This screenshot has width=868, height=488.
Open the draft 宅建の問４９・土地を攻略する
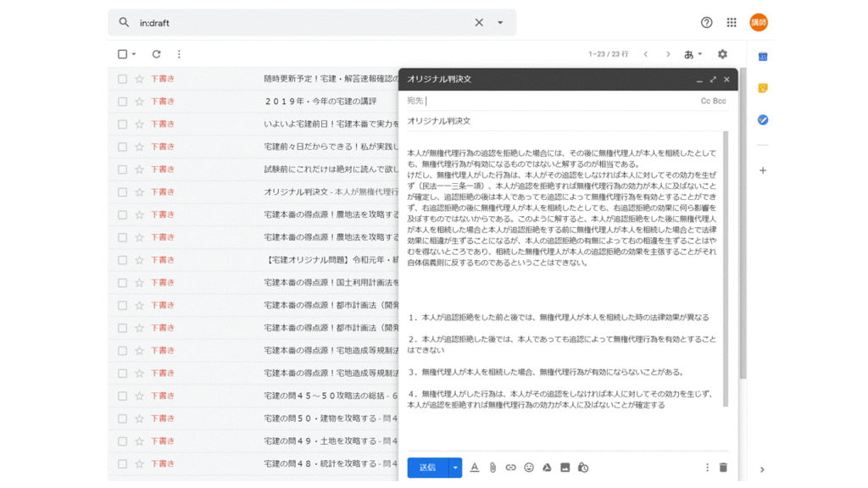click(331, 441)
